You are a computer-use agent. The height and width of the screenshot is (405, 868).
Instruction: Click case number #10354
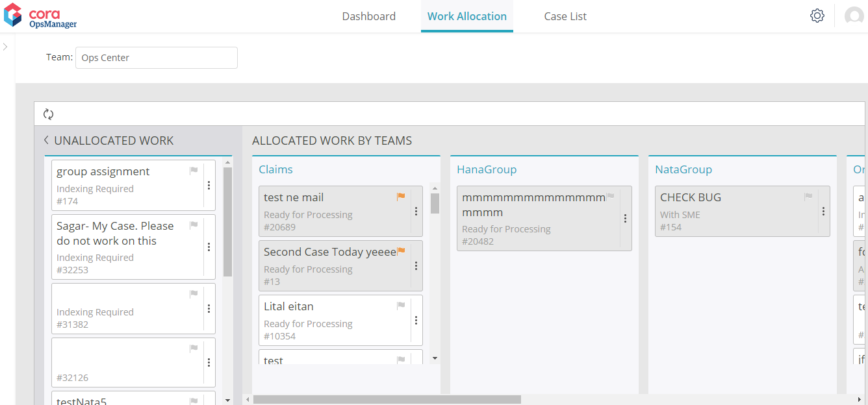coord(279,336)
